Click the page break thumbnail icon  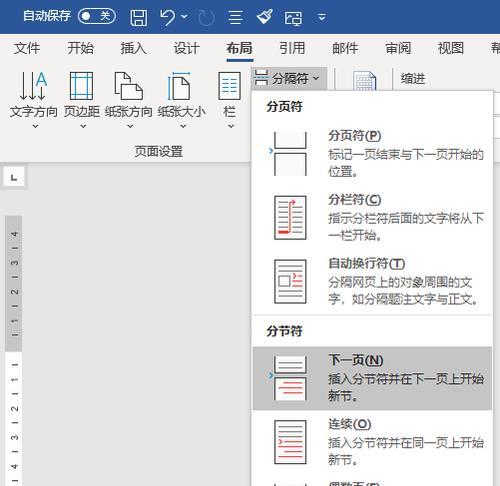click(289, 154)
